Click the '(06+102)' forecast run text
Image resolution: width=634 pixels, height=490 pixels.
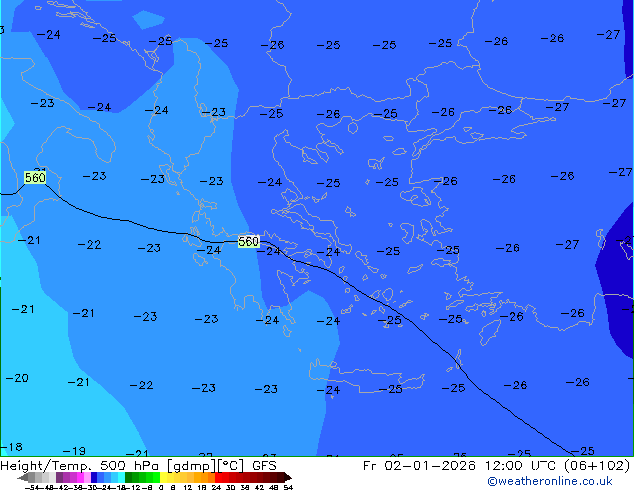pyautogui.click(x=597, y=466)
